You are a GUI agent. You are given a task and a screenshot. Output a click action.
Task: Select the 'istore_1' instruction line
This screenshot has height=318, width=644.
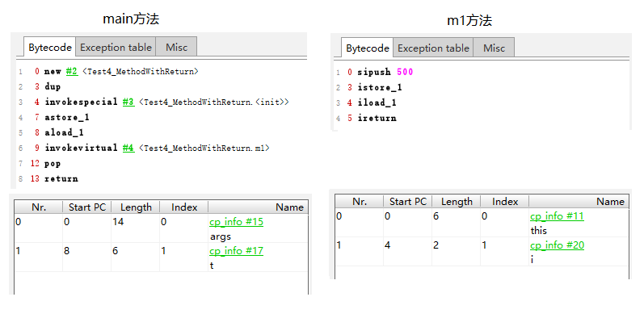pyautogui.click(x=380, y=87)
